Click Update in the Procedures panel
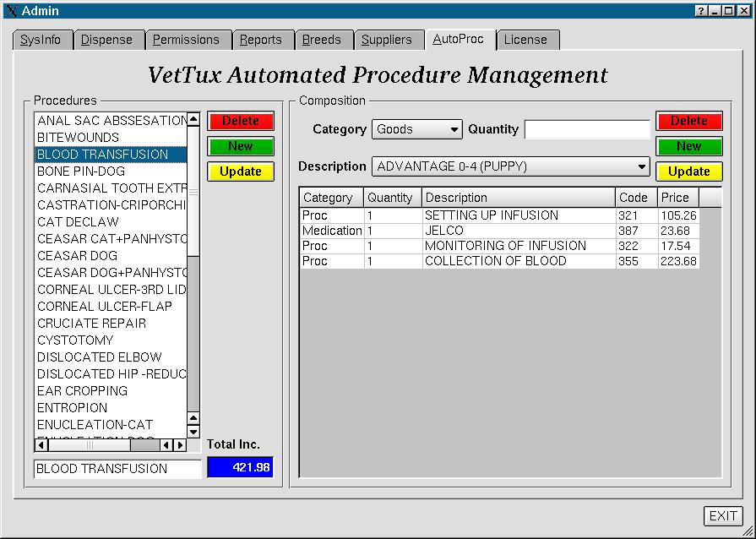Viewport: 756px width, 539px height. (241, 171)
